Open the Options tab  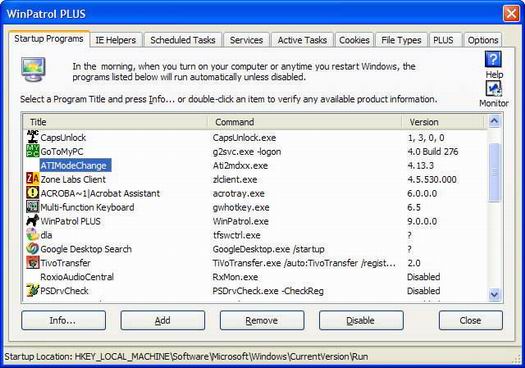pos(483,40)
